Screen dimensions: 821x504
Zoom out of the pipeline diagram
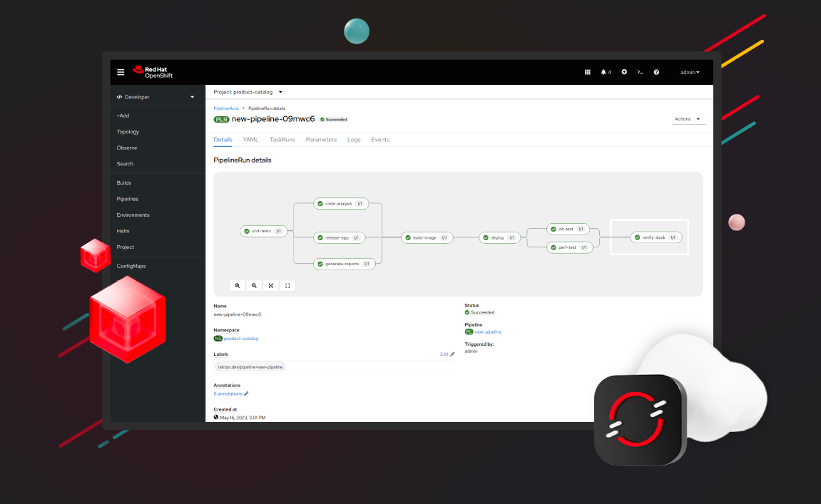(254, 285)
